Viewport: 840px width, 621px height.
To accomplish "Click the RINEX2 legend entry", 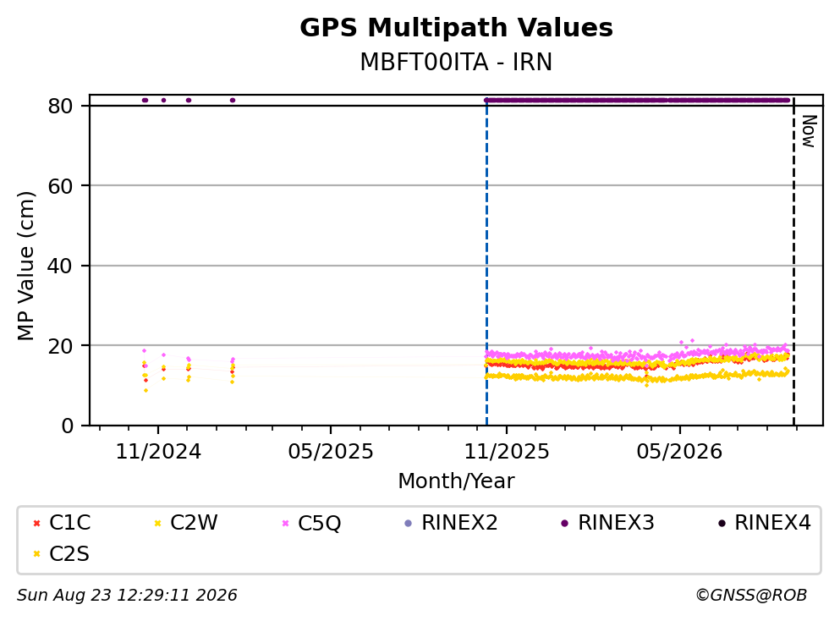I will click(x=451, y=522).
